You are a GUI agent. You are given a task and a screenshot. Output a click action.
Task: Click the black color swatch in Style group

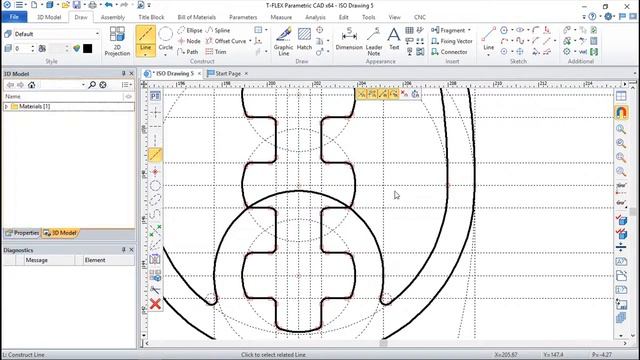[x=87, y=49]
